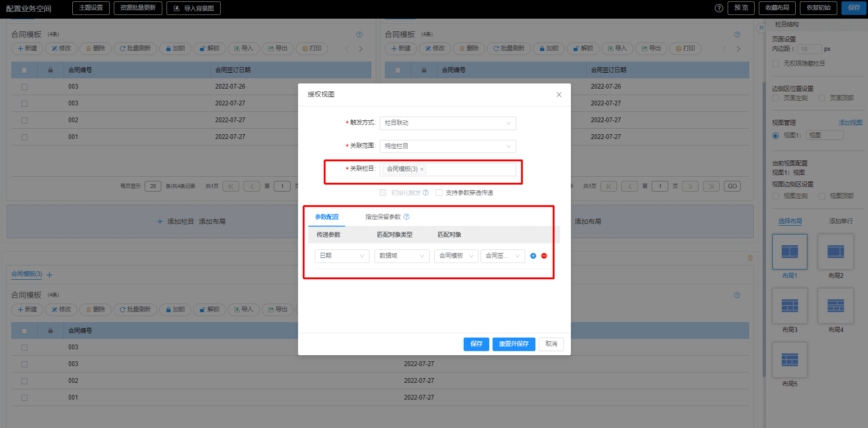Click help icon beside 指定保留参数
The height and width of the screenshot is (428, 868).
tap(406, 217)
